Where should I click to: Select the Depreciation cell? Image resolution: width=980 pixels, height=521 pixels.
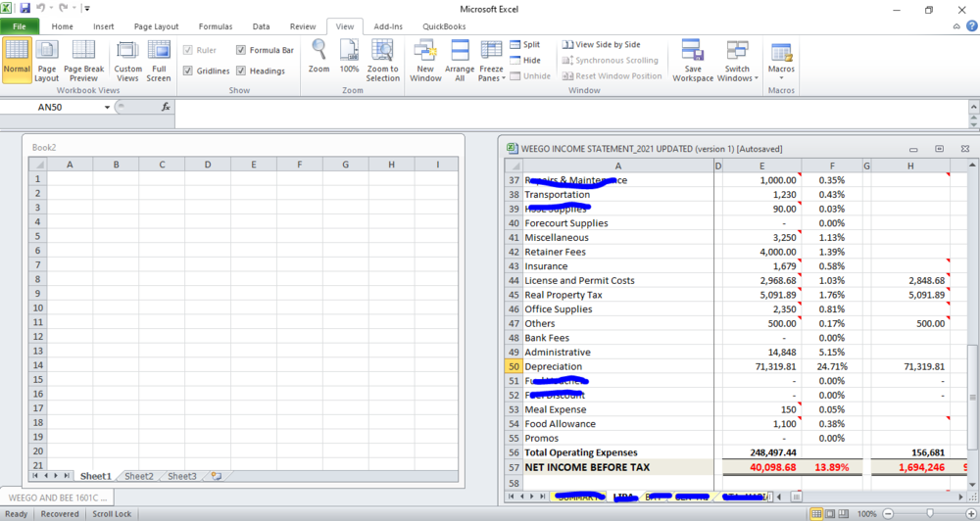(x=618, y=366)
